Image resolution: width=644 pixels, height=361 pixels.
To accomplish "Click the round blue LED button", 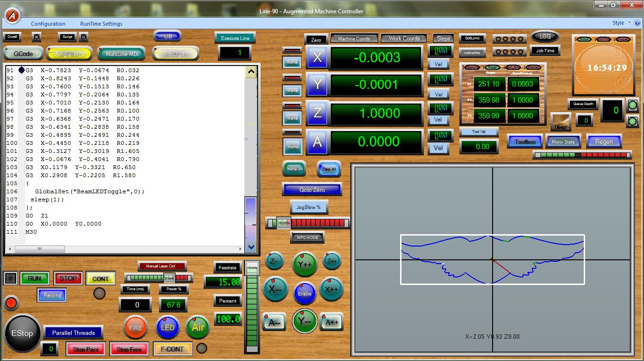I will click(168, 328).
